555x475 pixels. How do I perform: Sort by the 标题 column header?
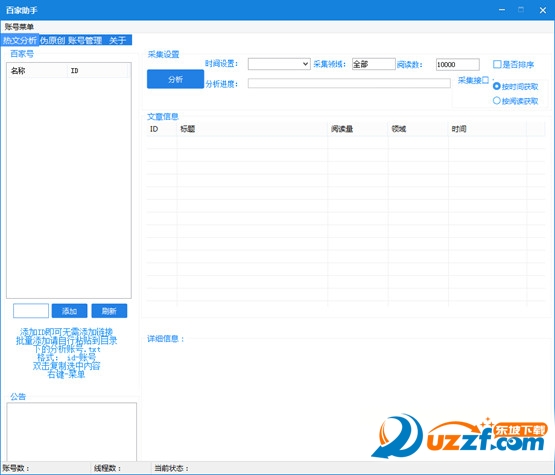tap(252, 129)
